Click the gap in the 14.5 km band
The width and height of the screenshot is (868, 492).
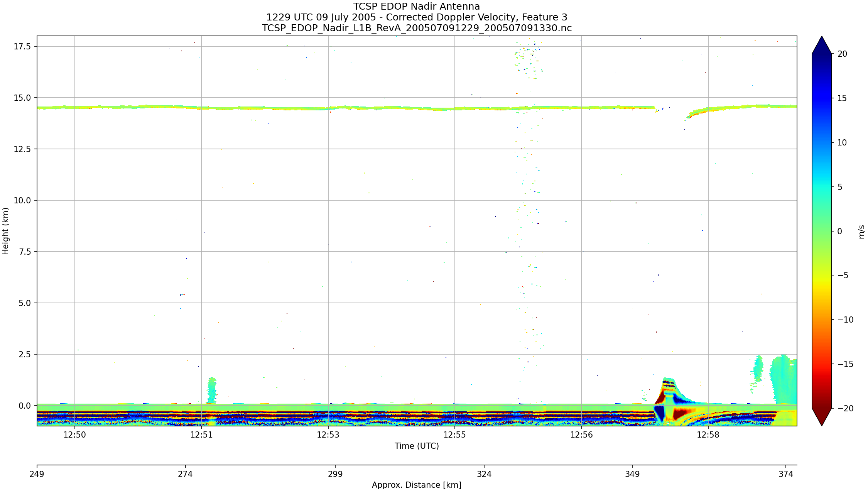point(672,110)
